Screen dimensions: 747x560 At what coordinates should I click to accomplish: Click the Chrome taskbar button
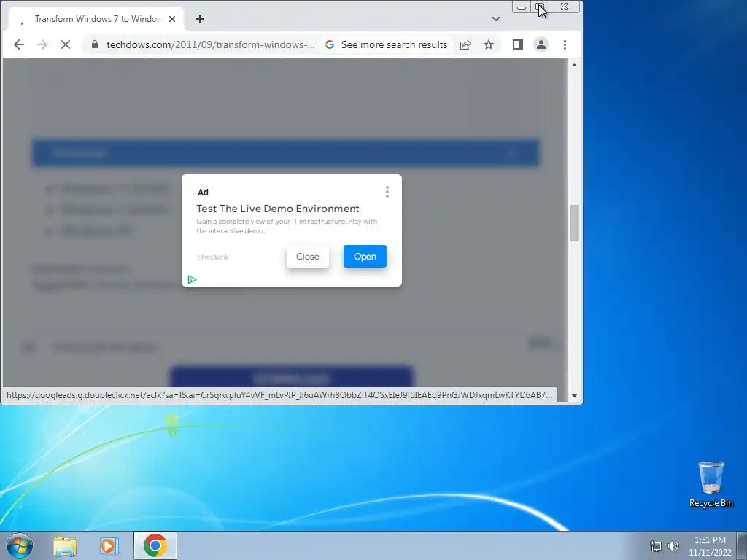pyautogui.click(x=155, y=545)
